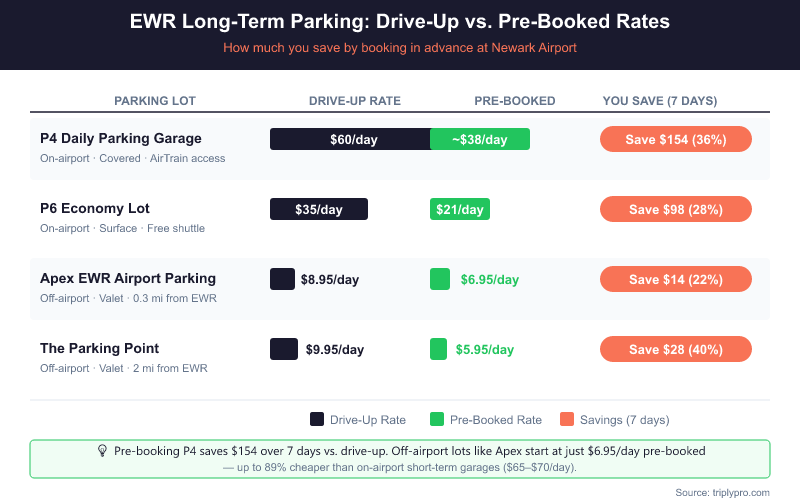
Task: Select the Save $28 (40%) badge
Action: click(x=675, y=349)
